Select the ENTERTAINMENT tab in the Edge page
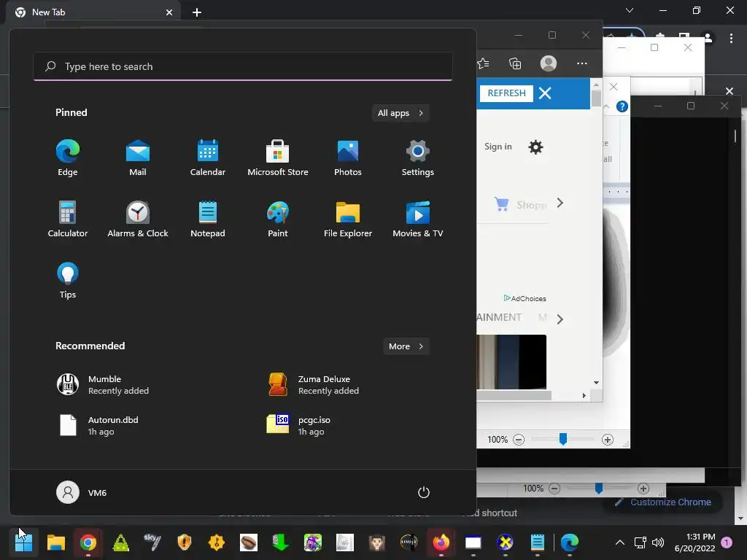747x560 pixels. point(499,318)
